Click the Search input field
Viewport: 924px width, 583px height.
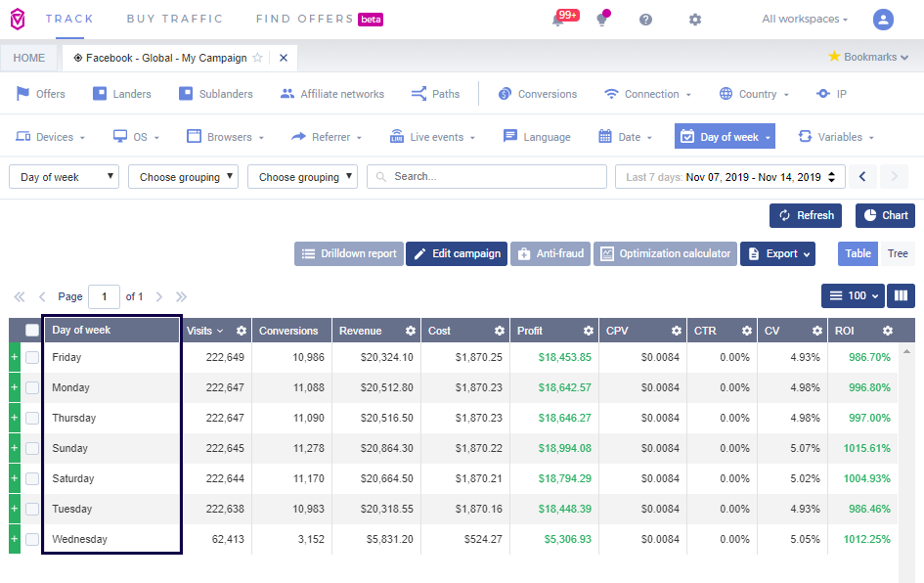click(x=487, y=177)
